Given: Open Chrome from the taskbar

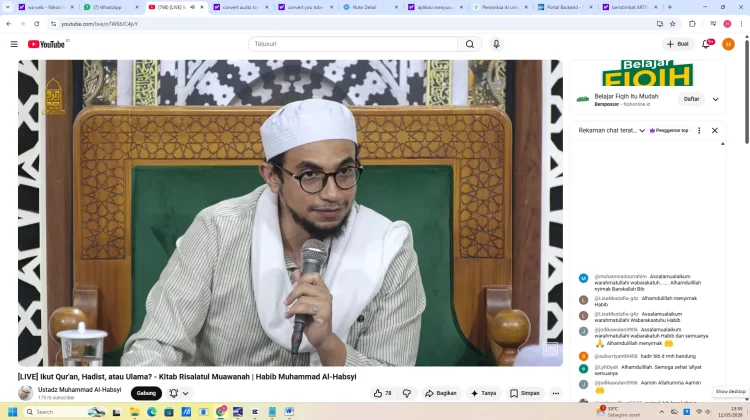Looking at the screenshot, I should [221, 411].
